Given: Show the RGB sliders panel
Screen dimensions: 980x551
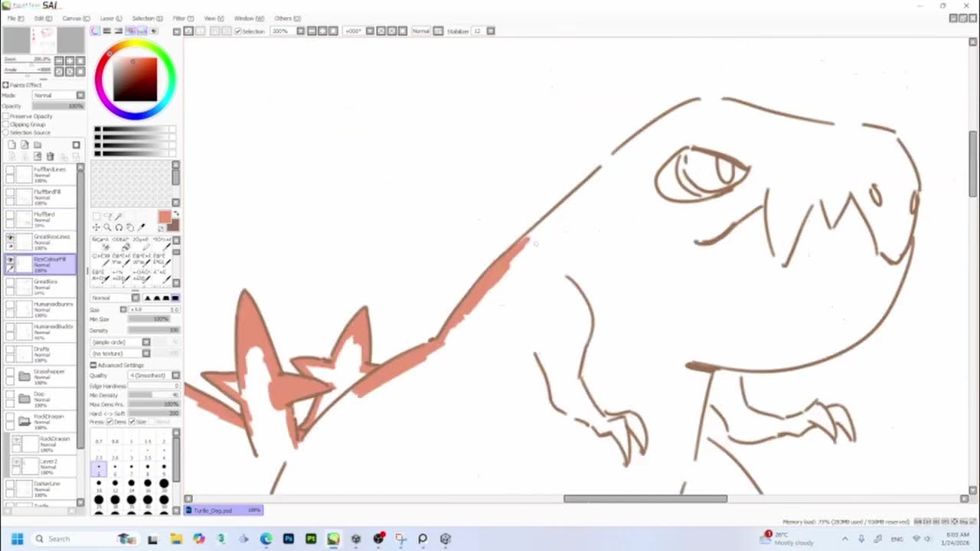Looking at the screenshot, I should coord(107,31).
